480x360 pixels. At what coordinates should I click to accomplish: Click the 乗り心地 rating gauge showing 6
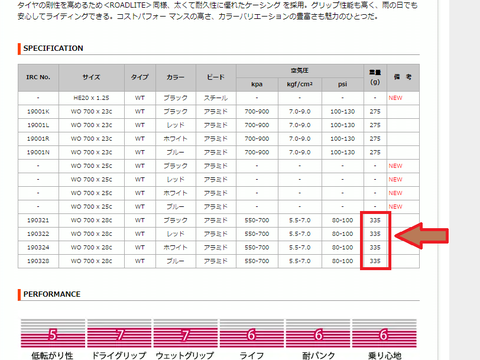tap(384, 334)
